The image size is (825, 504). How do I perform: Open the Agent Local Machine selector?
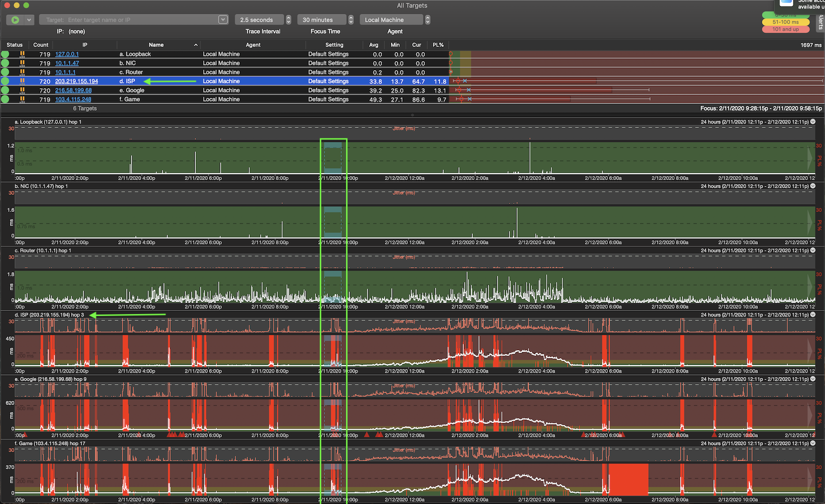coord(391,20)
